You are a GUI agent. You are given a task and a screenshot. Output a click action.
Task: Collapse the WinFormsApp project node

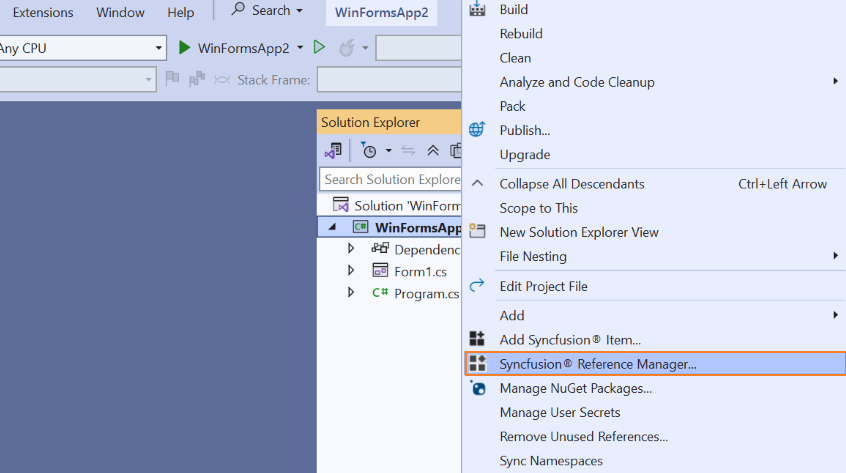(332, 227)
